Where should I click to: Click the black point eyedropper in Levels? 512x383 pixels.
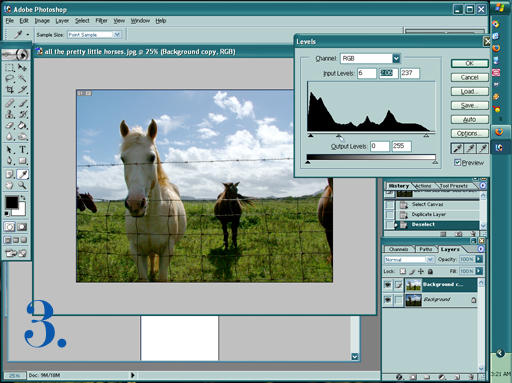pyautogui.click(x=457, y=148)
